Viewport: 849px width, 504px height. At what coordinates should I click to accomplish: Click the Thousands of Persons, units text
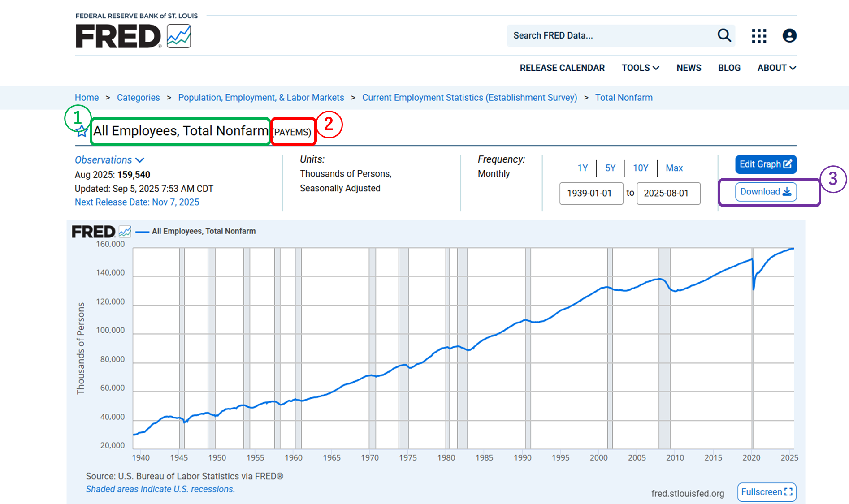coord(346,174)
